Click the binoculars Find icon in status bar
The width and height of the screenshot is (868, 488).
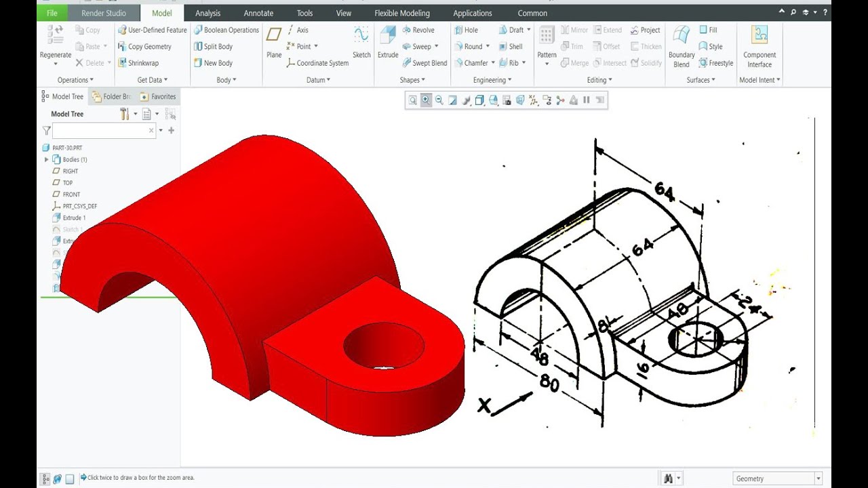click(668, 479)
